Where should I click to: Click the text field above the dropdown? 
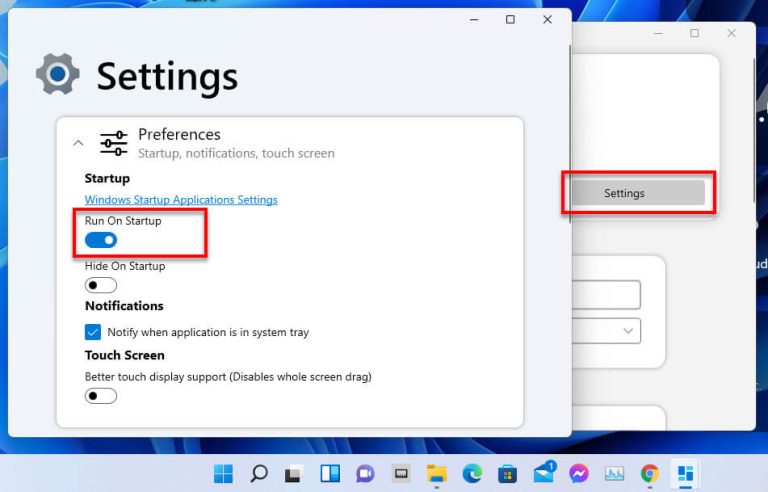(x=607, y=294)
